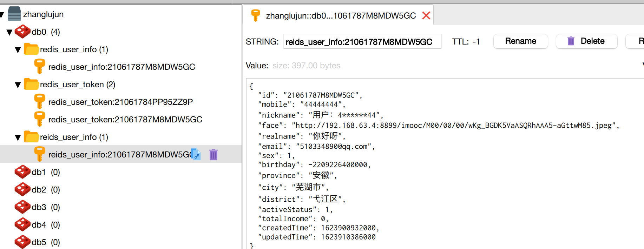Viewport: 644px width, 249px height.
Task: Click the "totalIncome": 0 line
Action: point(293,219)
